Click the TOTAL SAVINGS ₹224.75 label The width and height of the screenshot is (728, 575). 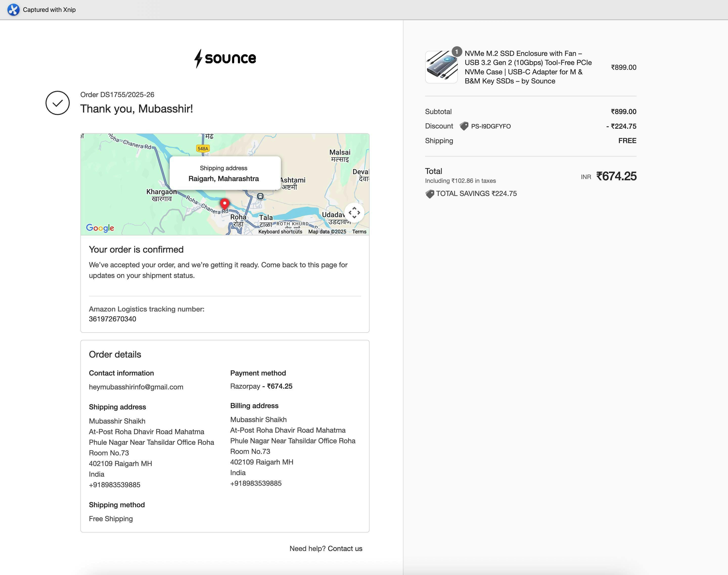(476, 194)
